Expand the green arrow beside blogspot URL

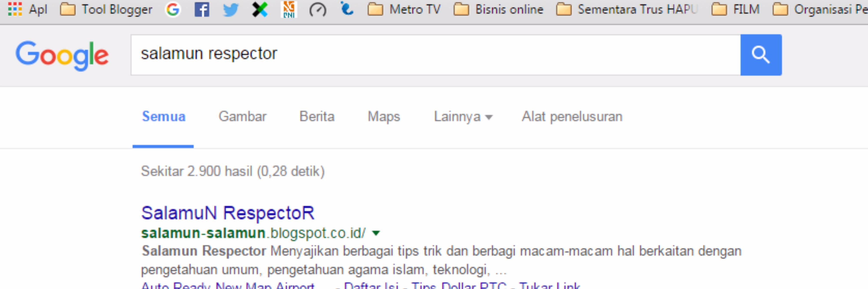(x=376, y=233)
